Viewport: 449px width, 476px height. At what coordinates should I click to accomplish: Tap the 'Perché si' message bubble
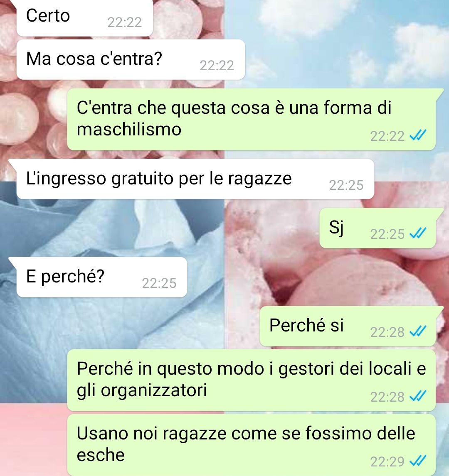[348, 326]
